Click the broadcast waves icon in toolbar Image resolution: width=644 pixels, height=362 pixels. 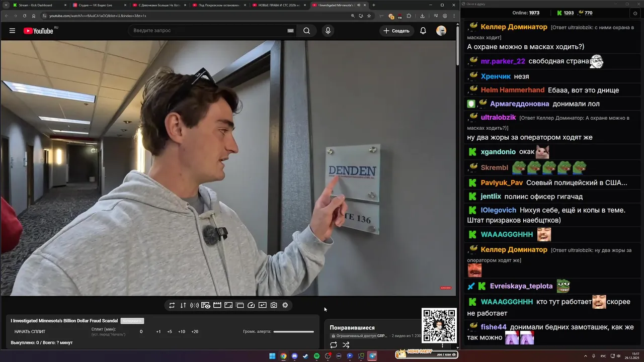click(x=194, y=305)
